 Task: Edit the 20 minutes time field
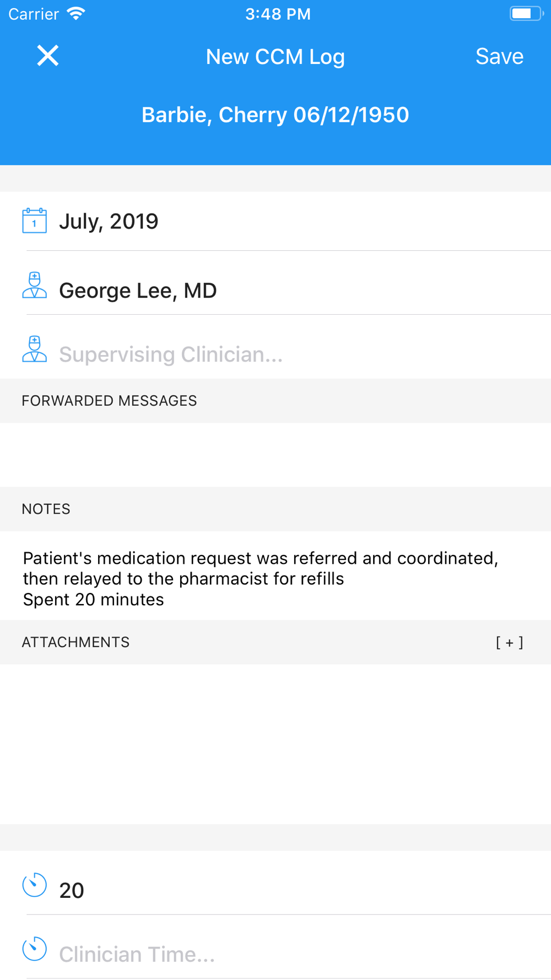pyautogui.click(x=72, y=891)
